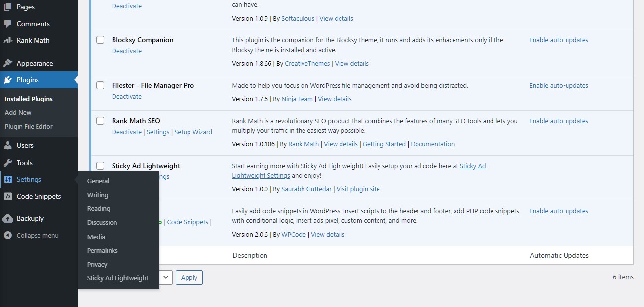Image resolution: width=644 pixels, height=307 pixels.
Task: Click the 6 items count text
Action: point(623,277)
